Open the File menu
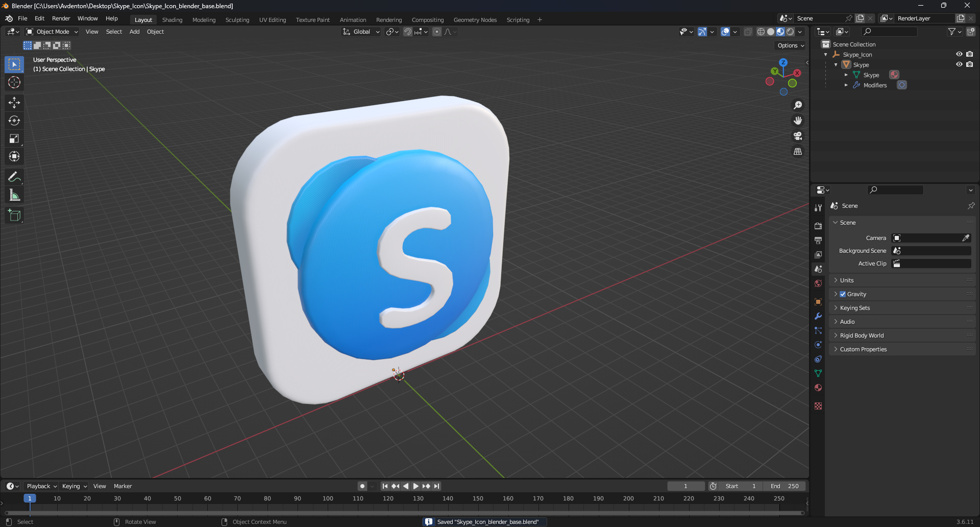Image resolution: width=980 pixels, height=527 pixels. click(22, 18)
